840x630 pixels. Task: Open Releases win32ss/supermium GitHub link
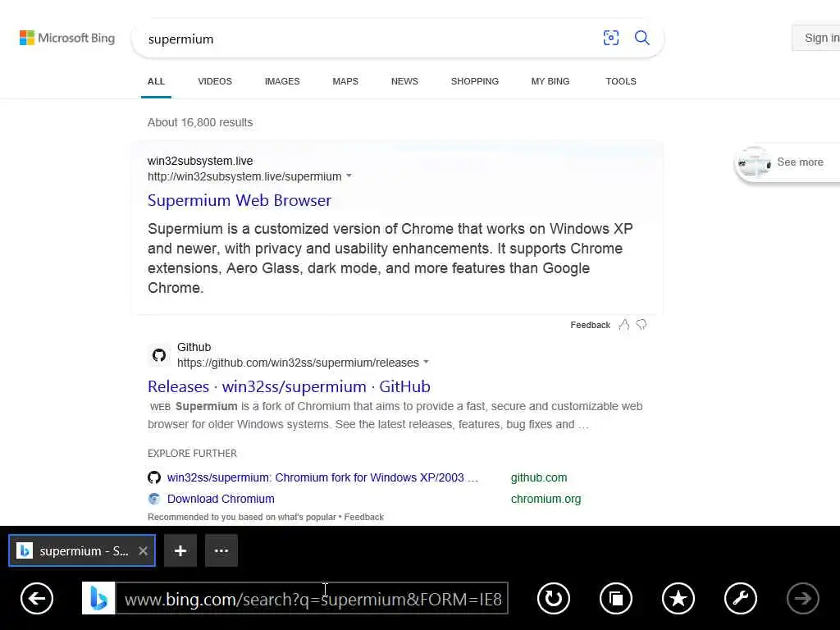(289, 386)
